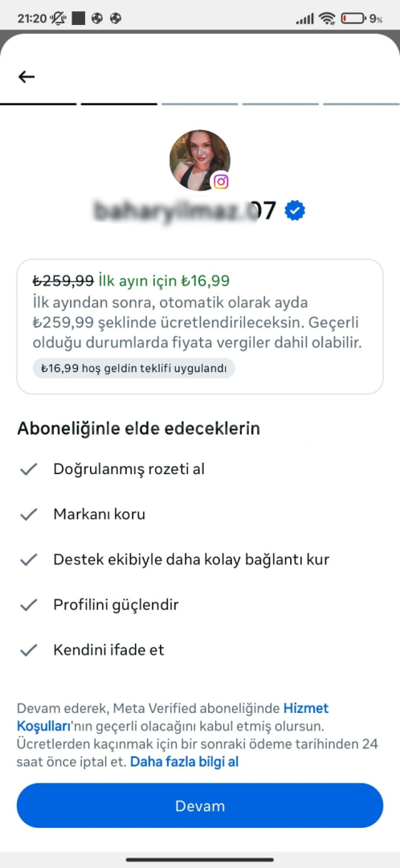The image size is (400, 868).
Task: Tap checkmark next to Destek ekibiyle item
Action: point(28,559)
